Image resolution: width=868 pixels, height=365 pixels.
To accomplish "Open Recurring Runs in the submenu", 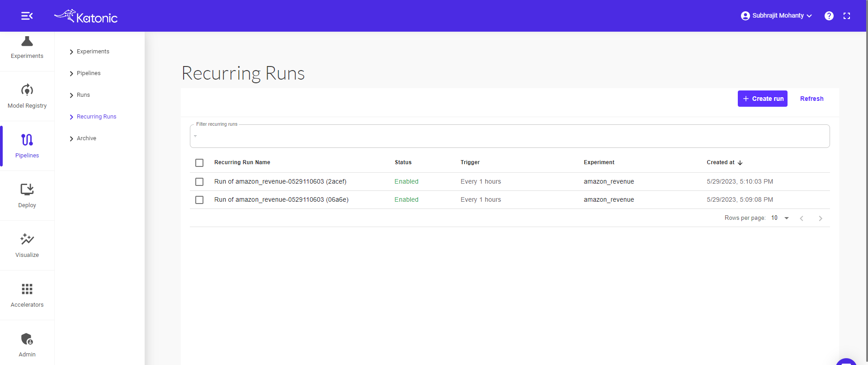I will coord(96,117).
